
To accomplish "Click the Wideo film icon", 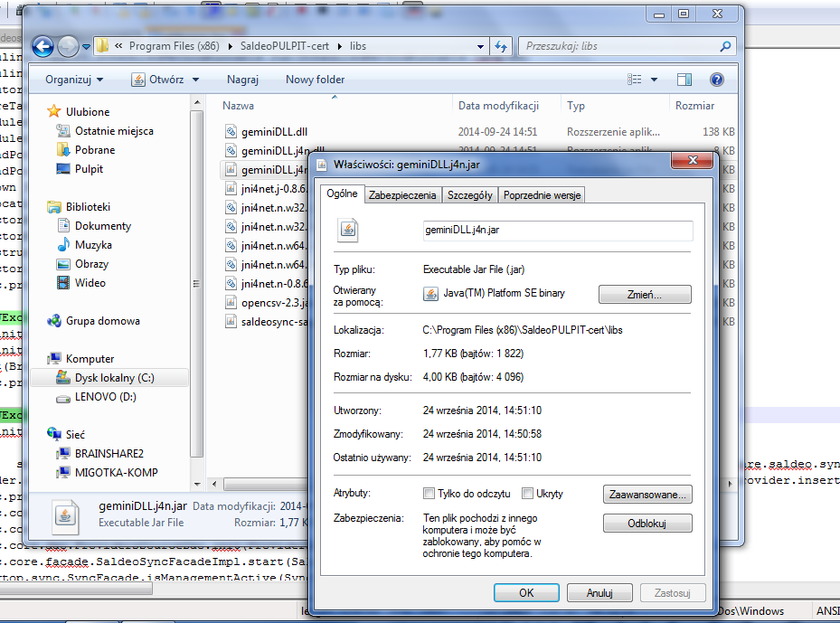I will click(63, 283).
